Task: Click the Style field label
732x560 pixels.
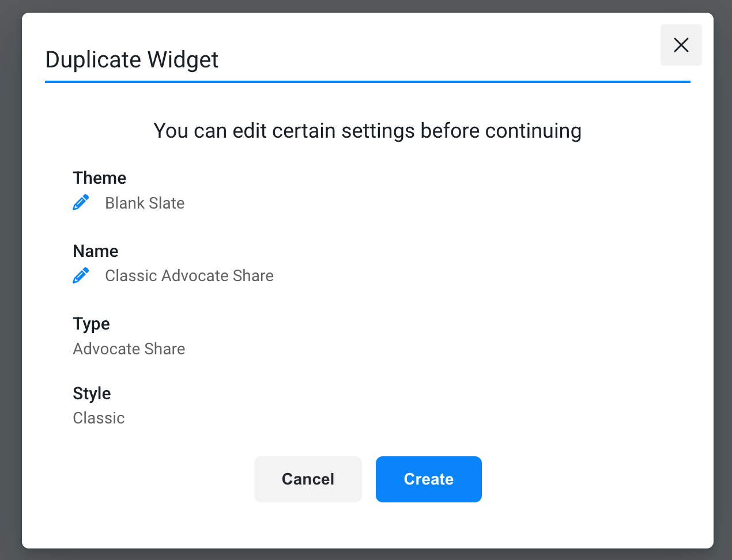Action: point(92,393)
